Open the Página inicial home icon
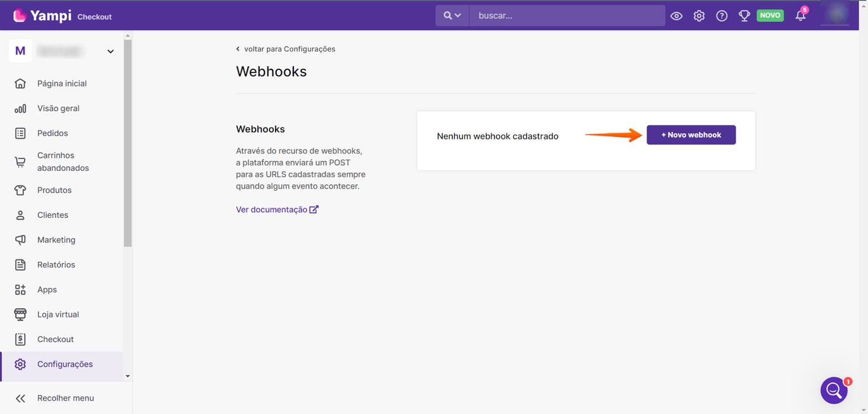The image size is (868, 414). (20, 83)
